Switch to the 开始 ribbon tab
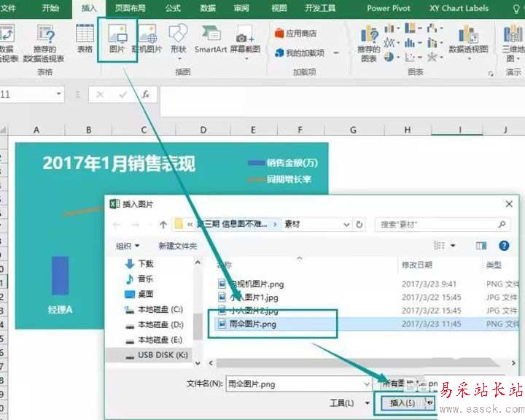The width and height of the screenshot is (525, 420). (x=50, y=8)
